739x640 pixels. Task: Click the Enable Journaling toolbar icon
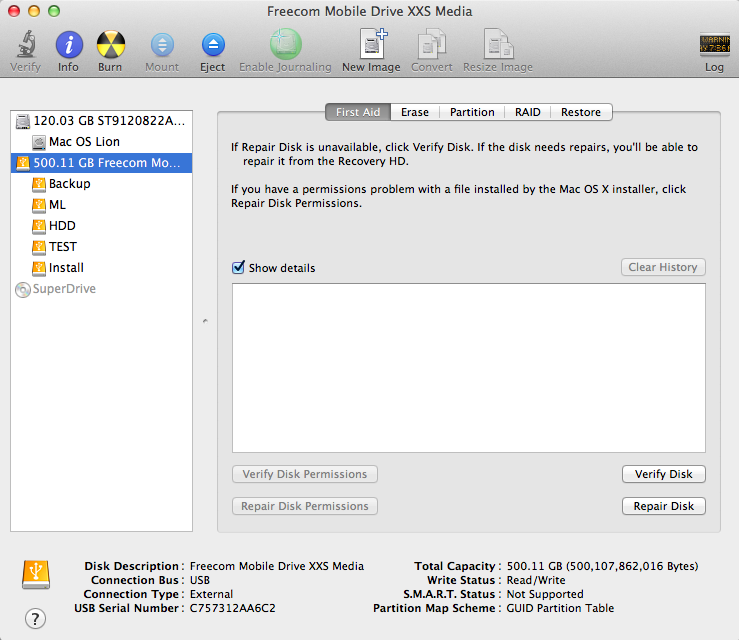point(286,44)
